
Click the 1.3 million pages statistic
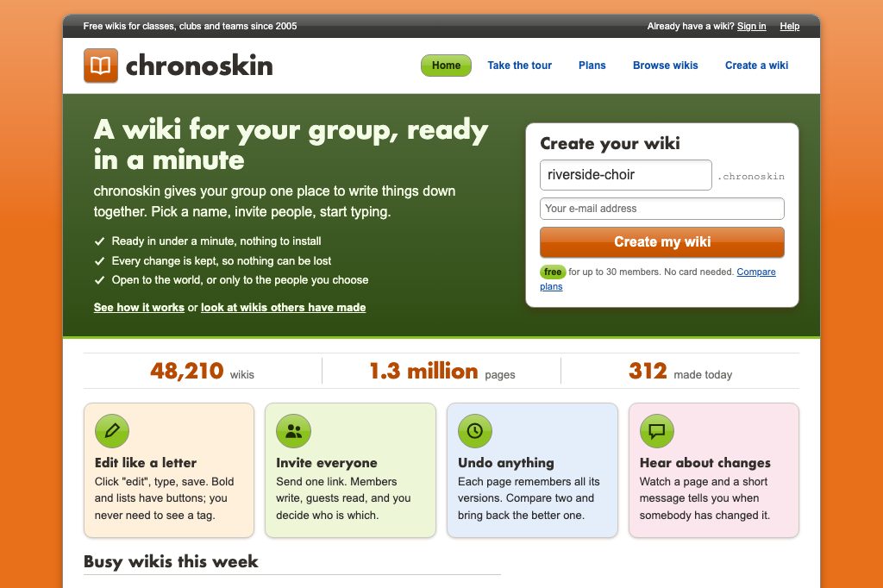point(442,371)
